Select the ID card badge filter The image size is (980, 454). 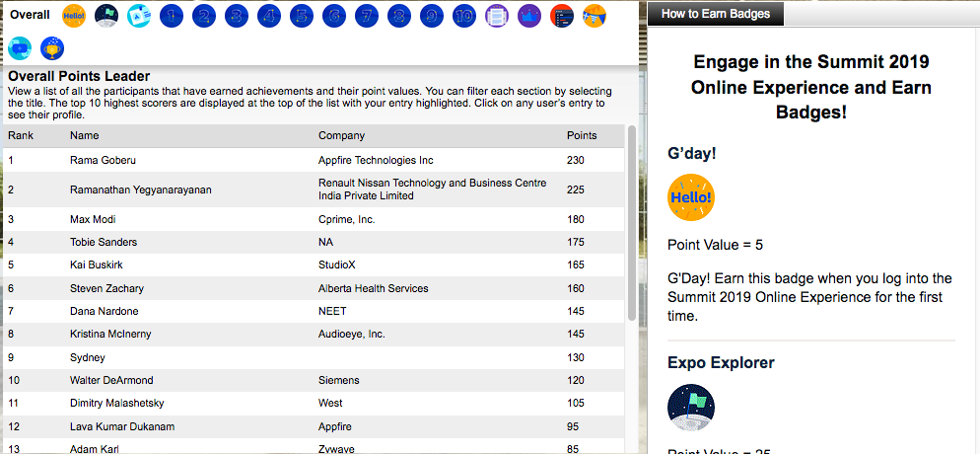(x=139, y=16)
